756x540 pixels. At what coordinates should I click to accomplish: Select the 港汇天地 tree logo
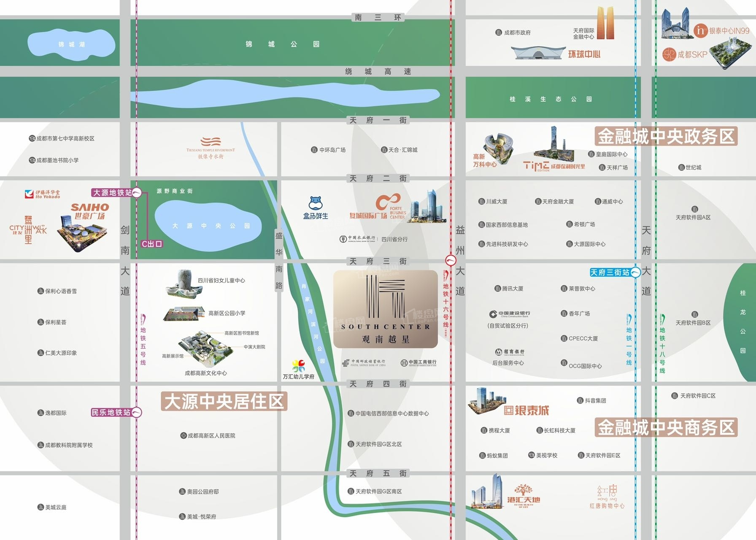click(523, 496)
